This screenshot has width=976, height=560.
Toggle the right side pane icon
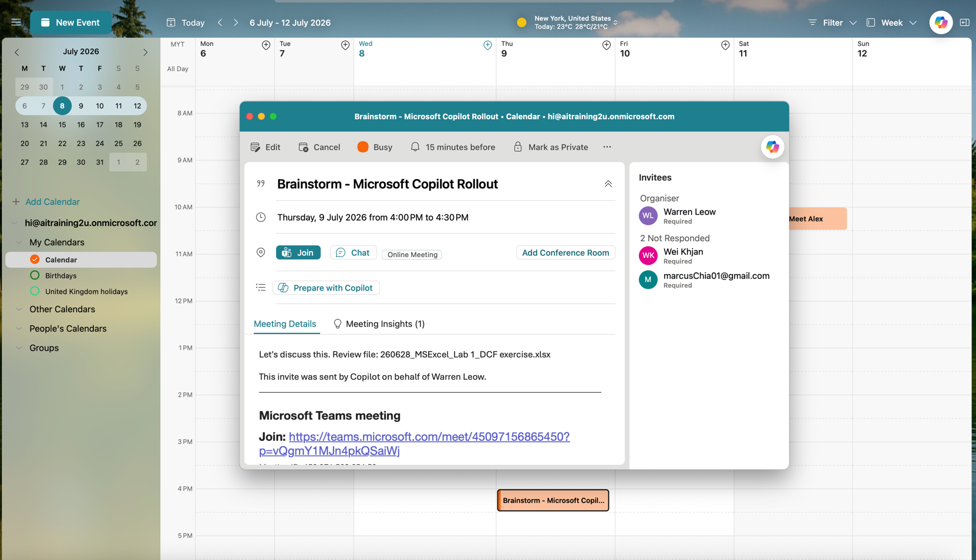964,22
